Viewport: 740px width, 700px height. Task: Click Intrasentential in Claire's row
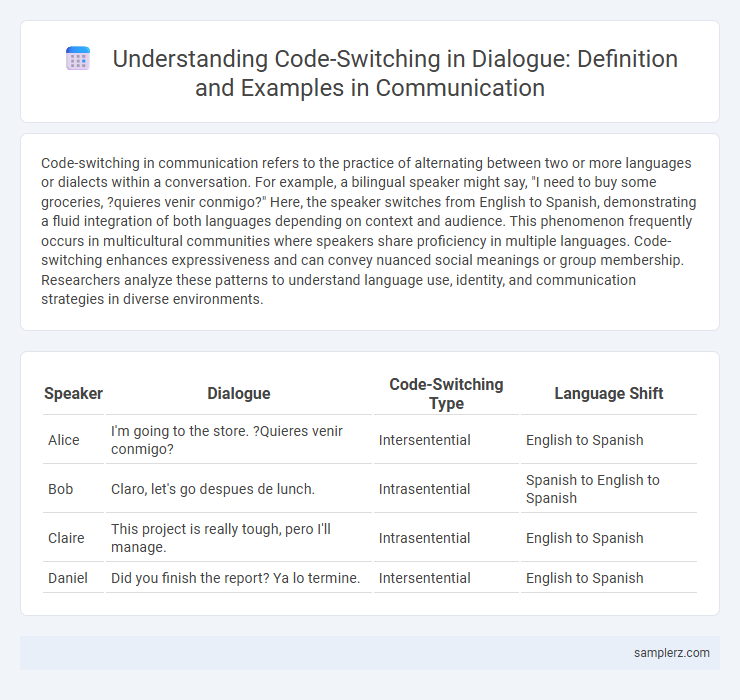coord(424,538)
